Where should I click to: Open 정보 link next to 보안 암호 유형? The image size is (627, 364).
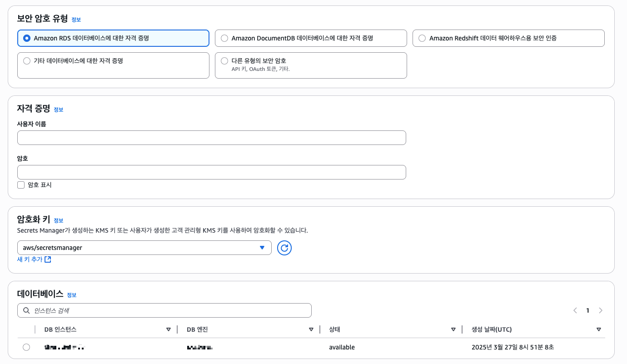point(76,20)
